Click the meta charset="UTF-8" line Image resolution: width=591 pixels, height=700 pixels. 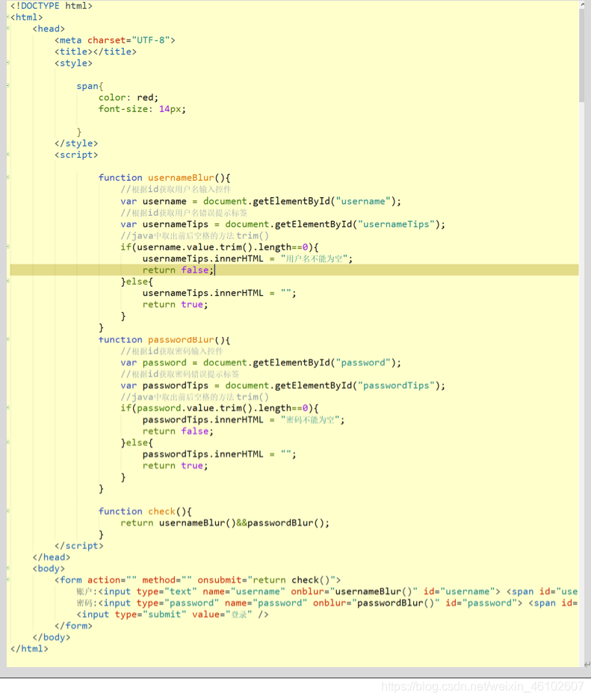pyautogui.click(x=115, y=40)
